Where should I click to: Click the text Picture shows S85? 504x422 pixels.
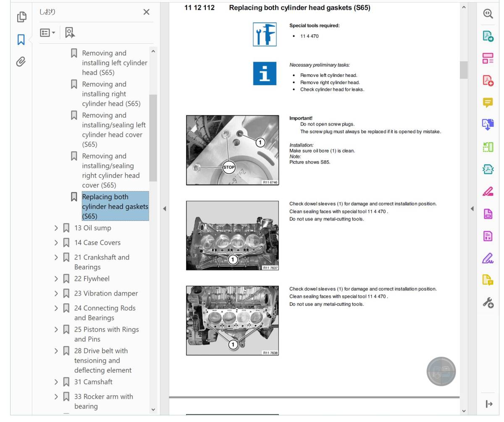310,162
